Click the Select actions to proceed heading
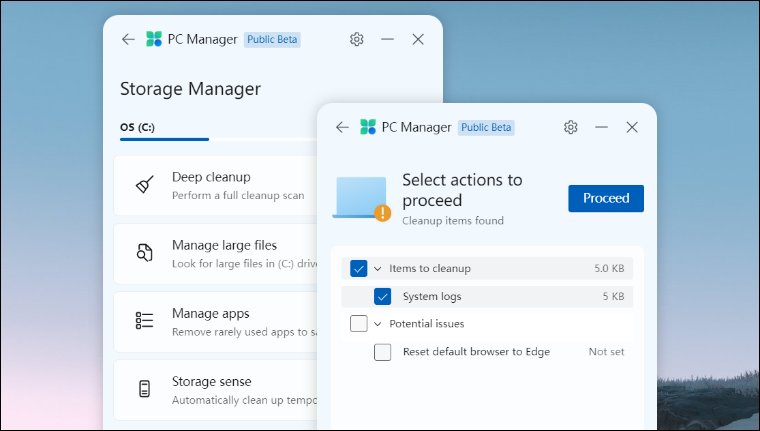The image size is (760, 431). pyautogui.click(x=462, y=190)
